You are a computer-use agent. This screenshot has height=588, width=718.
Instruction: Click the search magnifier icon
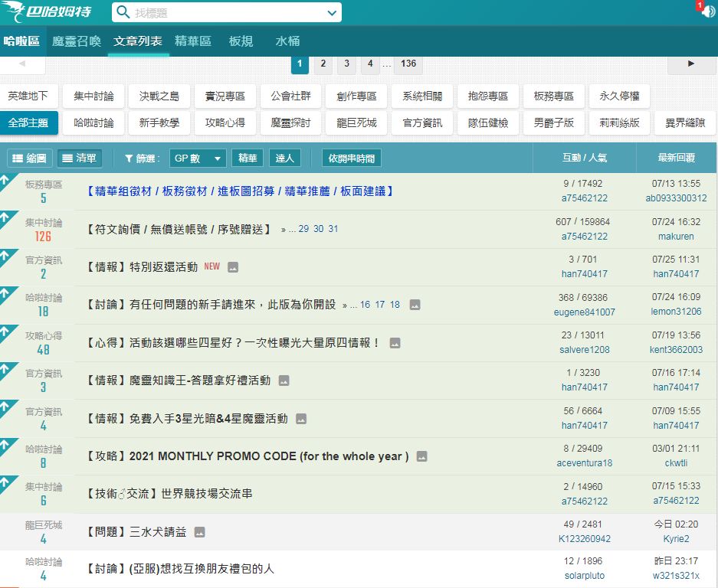point(123,13)
